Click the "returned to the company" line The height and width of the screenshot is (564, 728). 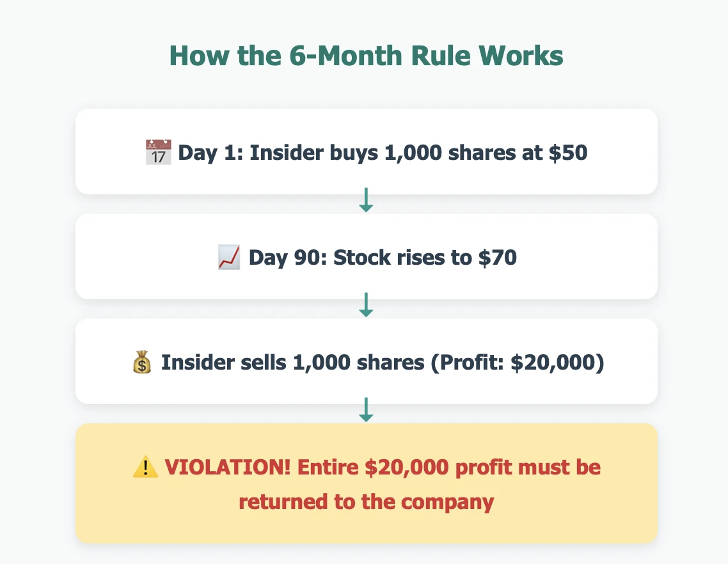click(x=366, y=502)
